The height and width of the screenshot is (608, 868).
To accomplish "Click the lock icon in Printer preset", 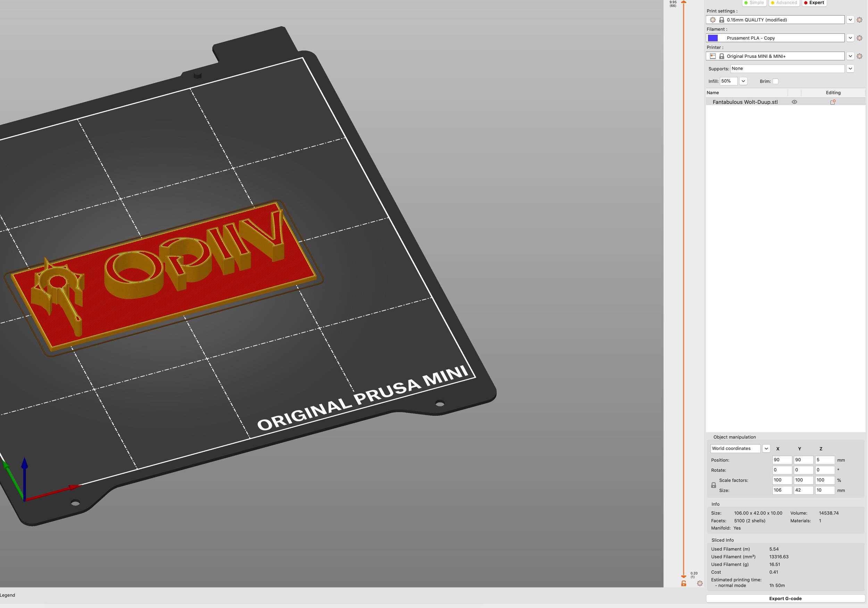I will point(721,56).
